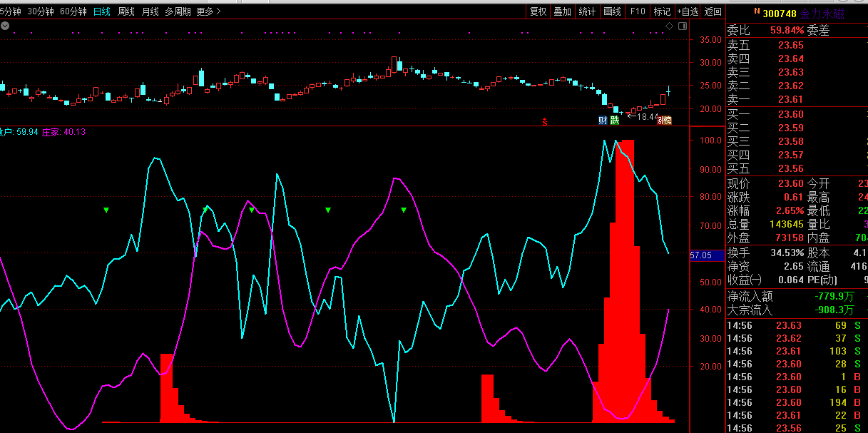Click the 57.05 value label on indicator axis
Viewport: 868px width, 433px height.
point(701,255)
